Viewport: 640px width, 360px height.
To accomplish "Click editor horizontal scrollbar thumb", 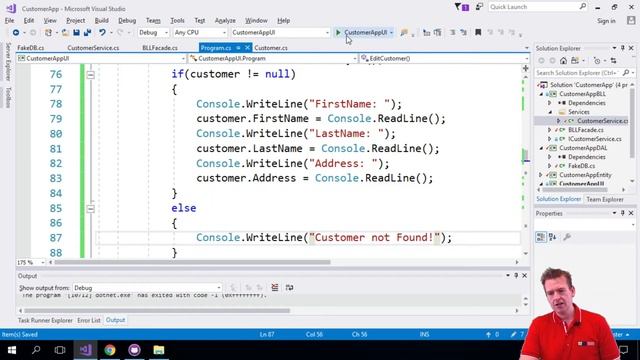I will 192,262.
